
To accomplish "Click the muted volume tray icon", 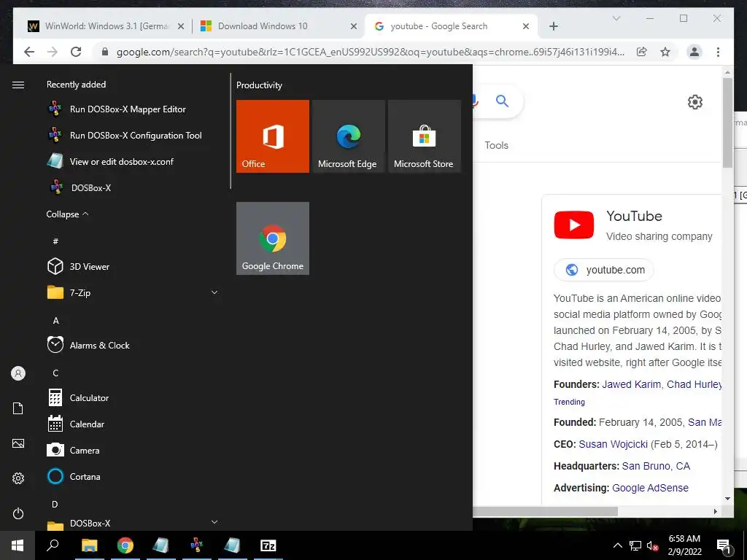I will (x=652, y=545).
